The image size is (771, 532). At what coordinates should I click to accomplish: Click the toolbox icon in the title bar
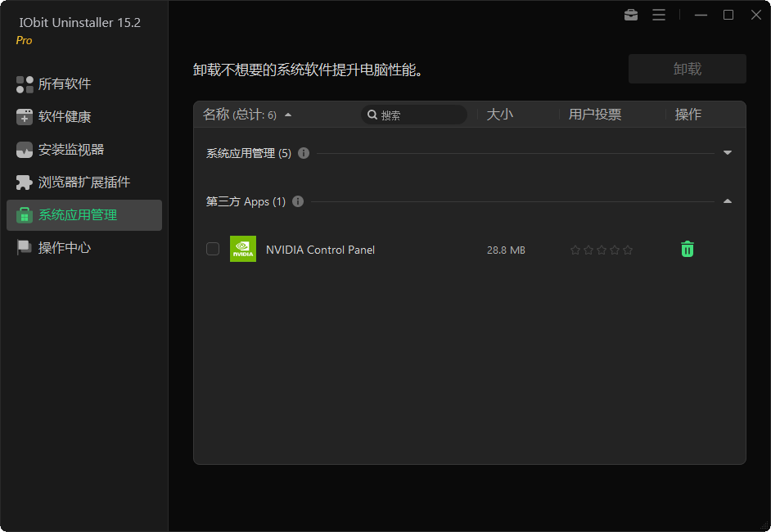tap(630, 15)
